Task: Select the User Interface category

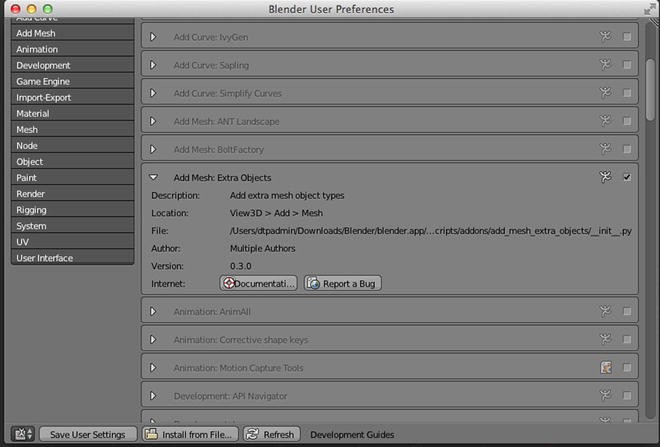Action: [x=72, y=258]
